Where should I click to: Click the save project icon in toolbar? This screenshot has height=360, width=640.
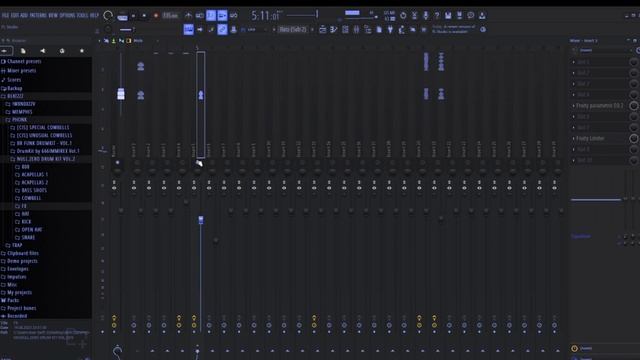[x=448, y=16]
